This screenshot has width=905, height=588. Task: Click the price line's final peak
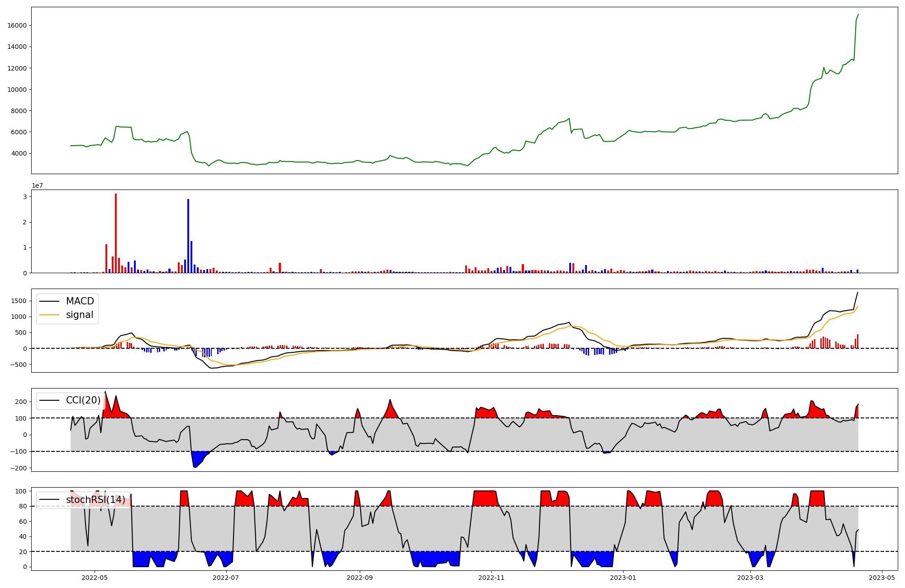pyautogui.click(x=858, y=14)
